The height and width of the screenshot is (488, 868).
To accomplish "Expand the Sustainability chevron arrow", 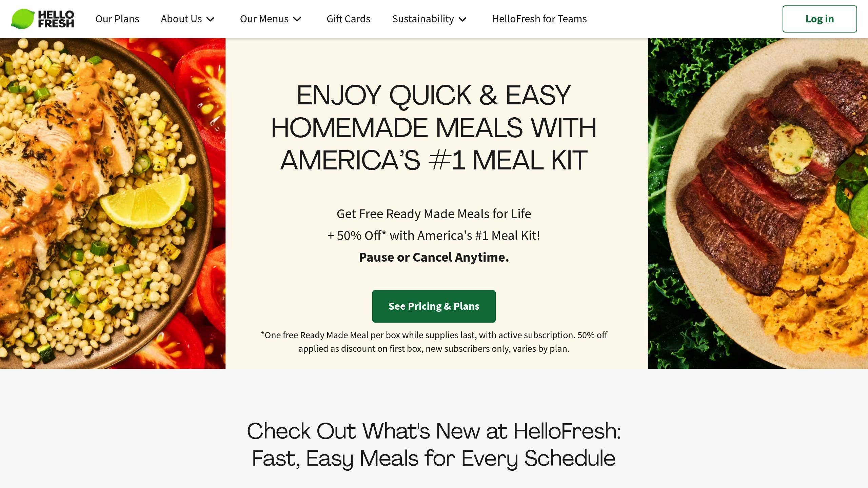I will (462, 19).
